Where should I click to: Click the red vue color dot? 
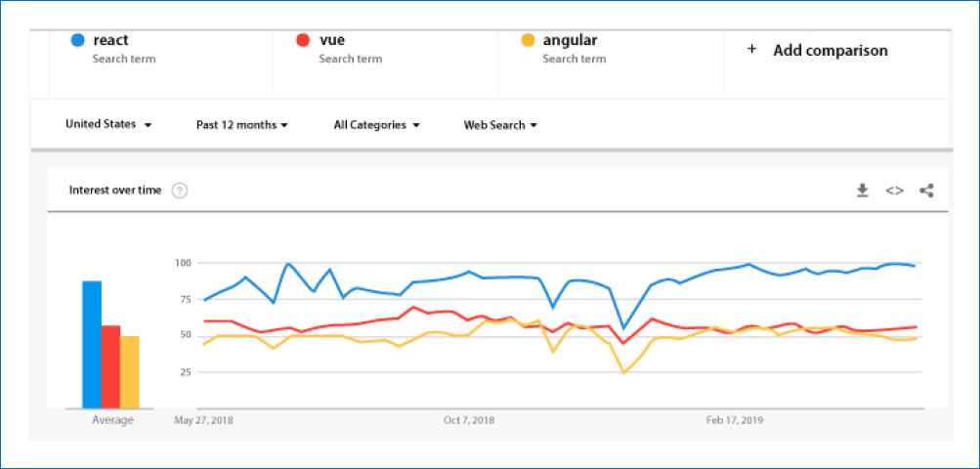point(303,41)
